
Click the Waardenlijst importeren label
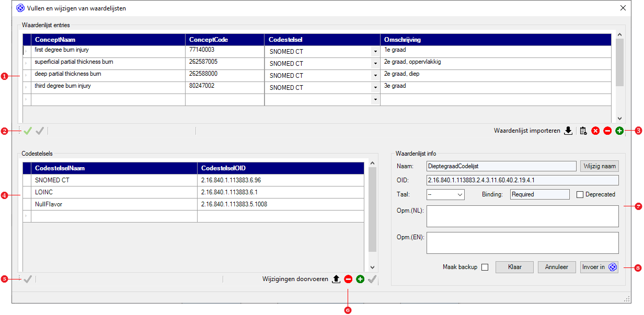point(527,131)
